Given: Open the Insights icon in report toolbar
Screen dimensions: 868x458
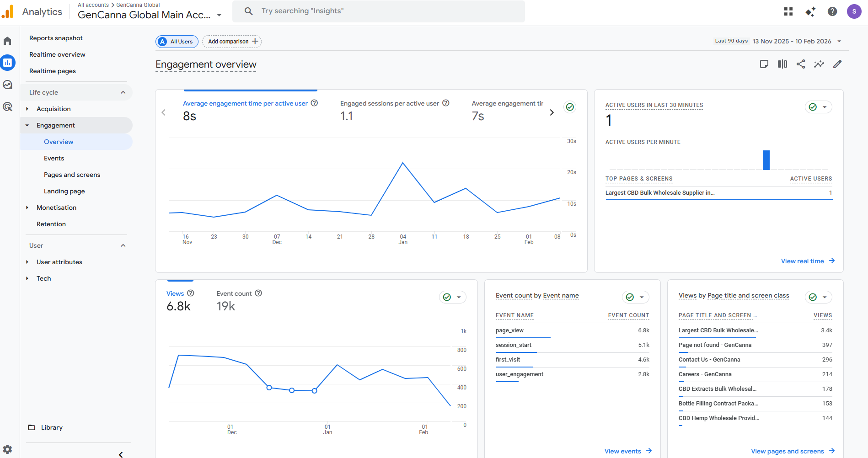Looking at the screenshot, I should (x=819, y=64).
